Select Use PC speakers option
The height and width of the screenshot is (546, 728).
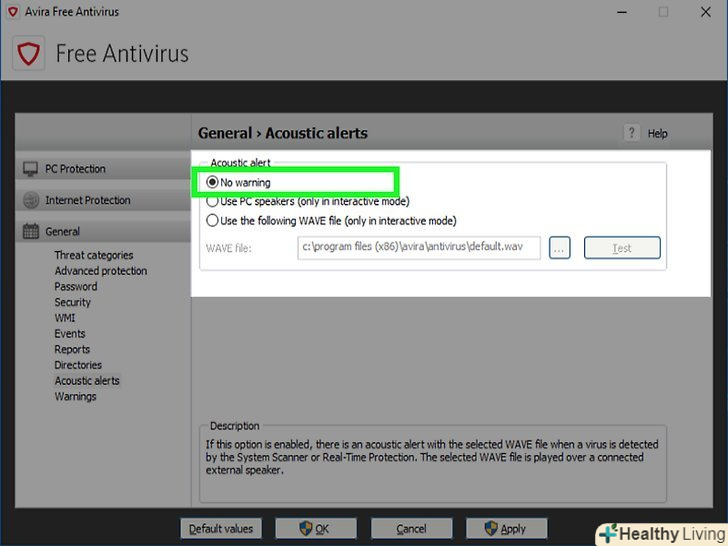click(307, 202)
